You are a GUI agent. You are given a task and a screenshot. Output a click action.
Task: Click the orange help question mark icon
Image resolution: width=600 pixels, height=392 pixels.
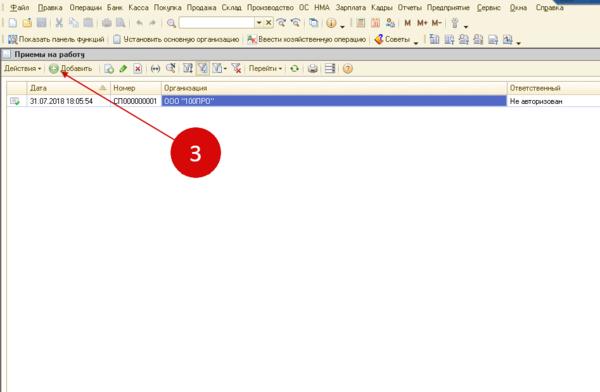click(x=347, y=69)
